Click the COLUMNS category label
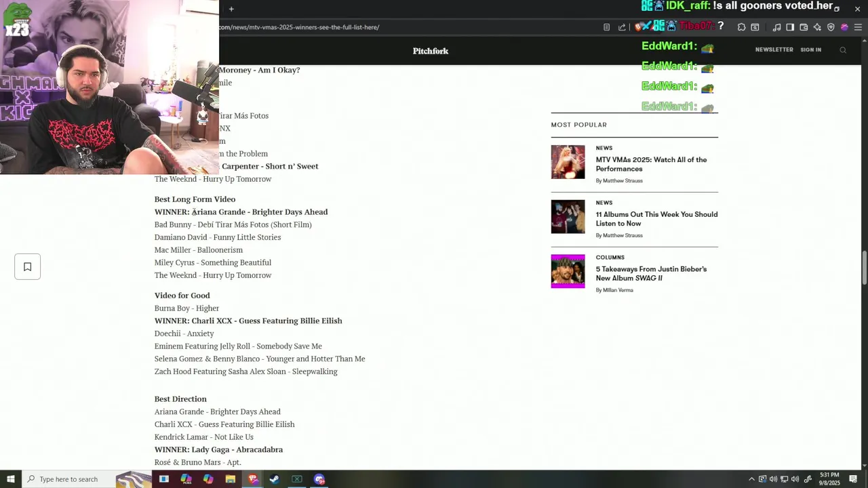The width and height of the screenshot is (868, 488). tap(610, 258)
